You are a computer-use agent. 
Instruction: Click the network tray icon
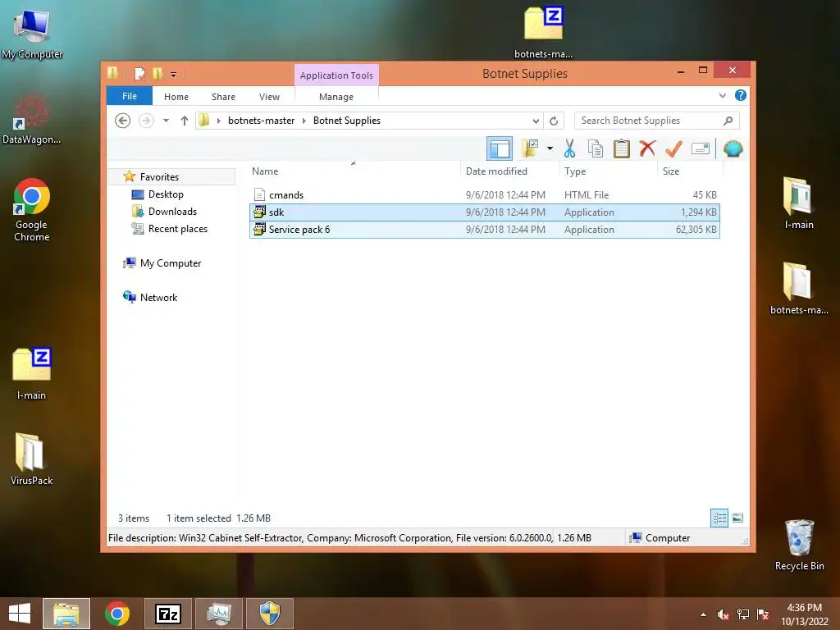coord(743,614)
